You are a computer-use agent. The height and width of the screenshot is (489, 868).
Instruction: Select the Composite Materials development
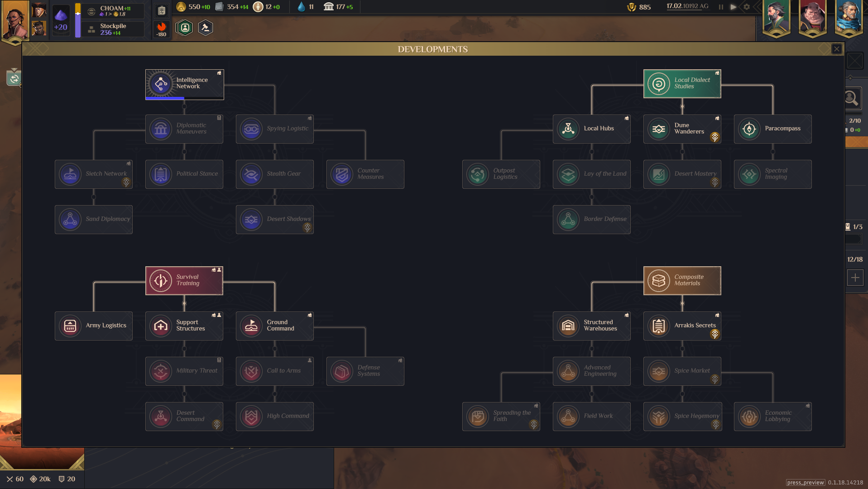click(682, 281)
